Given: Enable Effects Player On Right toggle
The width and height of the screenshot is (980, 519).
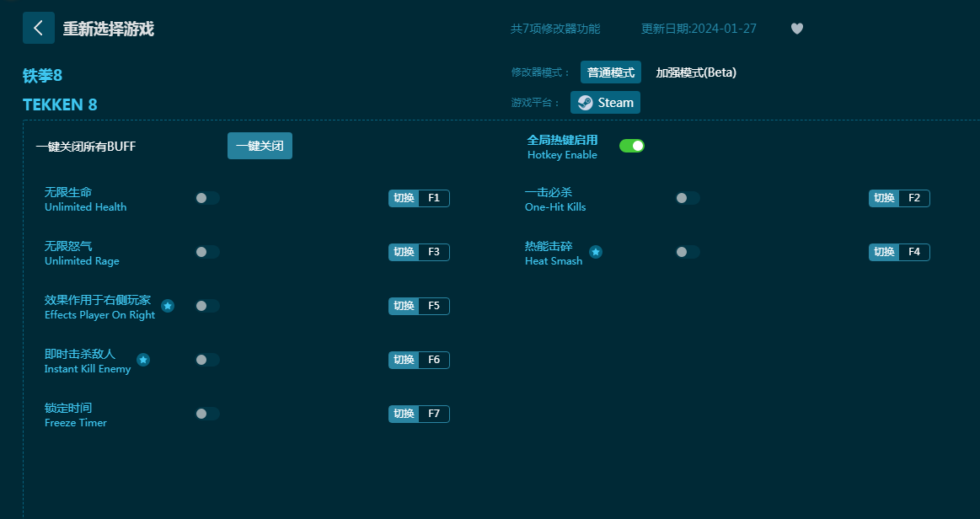Looking at the screenshot, I should (207, 306).
